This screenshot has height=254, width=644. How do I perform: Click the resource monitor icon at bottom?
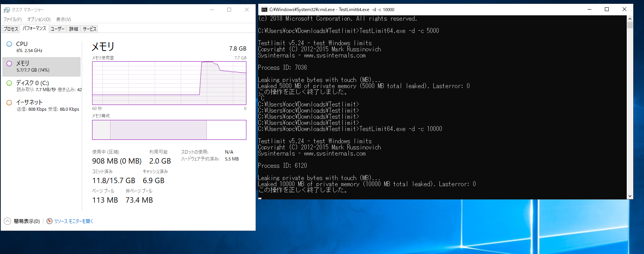[x=50, y=221]
